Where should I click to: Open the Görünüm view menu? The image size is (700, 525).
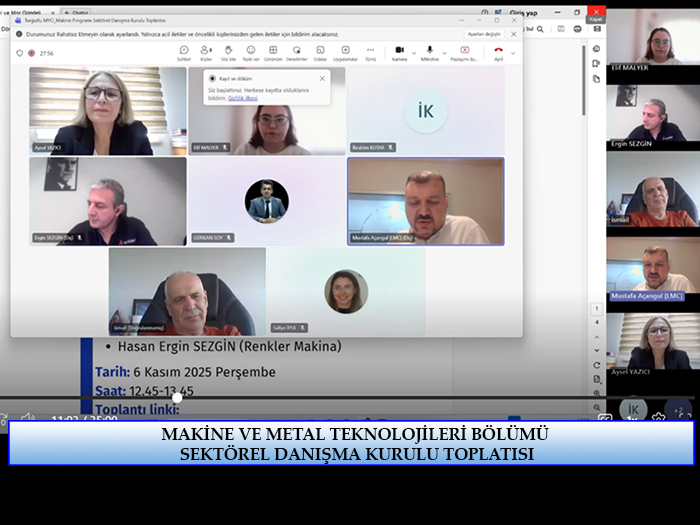click(x=273, y=52)
